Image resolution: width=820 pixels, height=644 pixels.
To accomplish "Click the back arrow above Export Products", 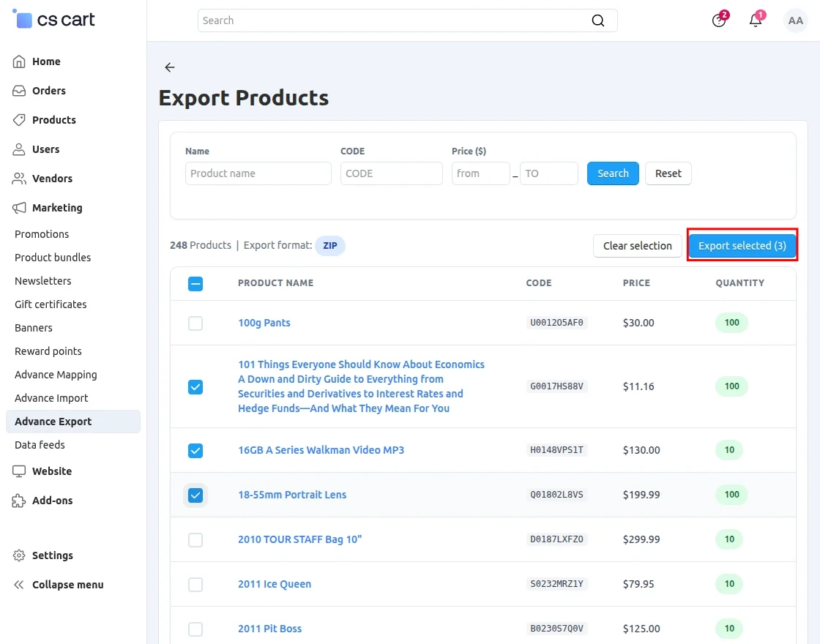I will (x=169, y=67).
